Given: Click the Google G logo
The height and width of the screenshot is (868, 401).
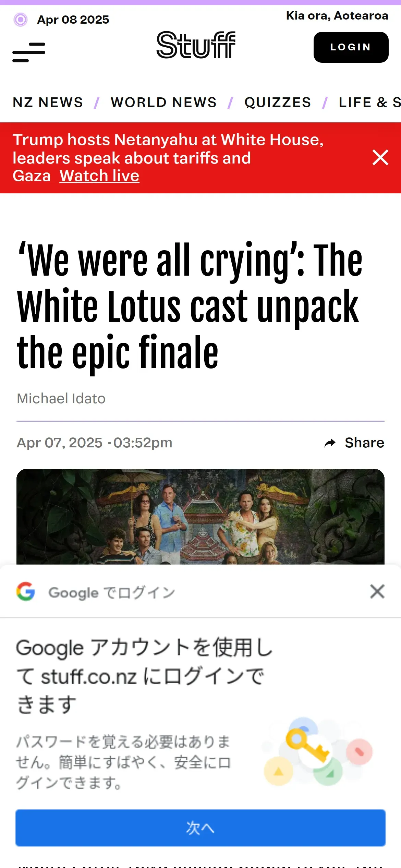Looking at the screenshot, I should (26, 591).
